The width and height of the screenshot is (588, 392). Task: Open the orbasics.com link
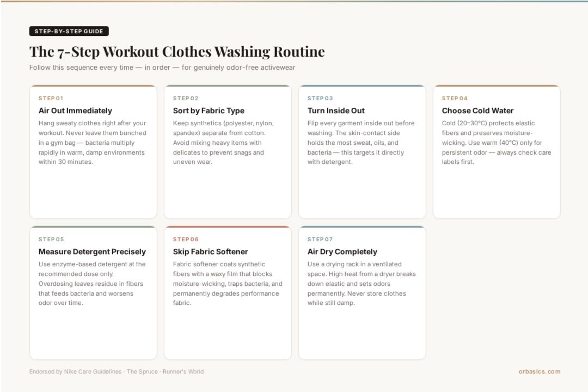pyautogui.click(x=539, y=372)
